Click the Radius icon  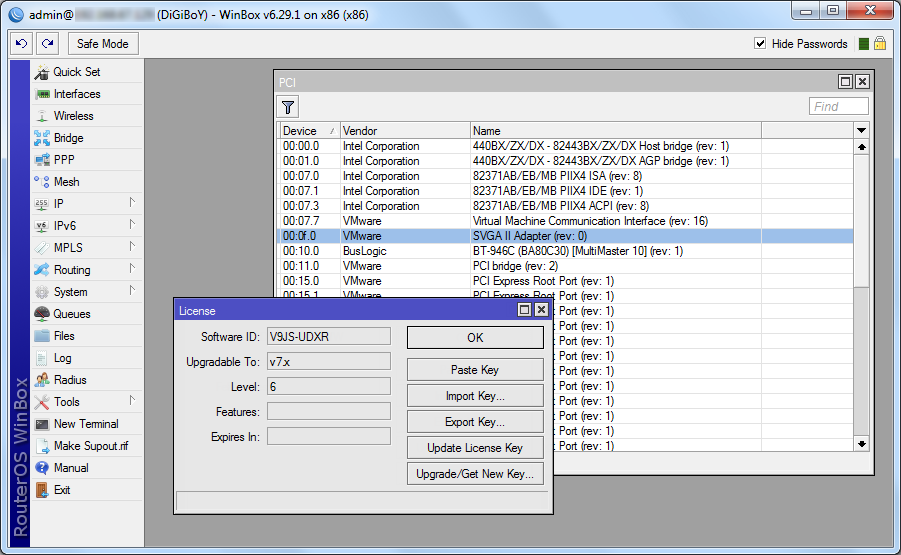pos(42,380)
